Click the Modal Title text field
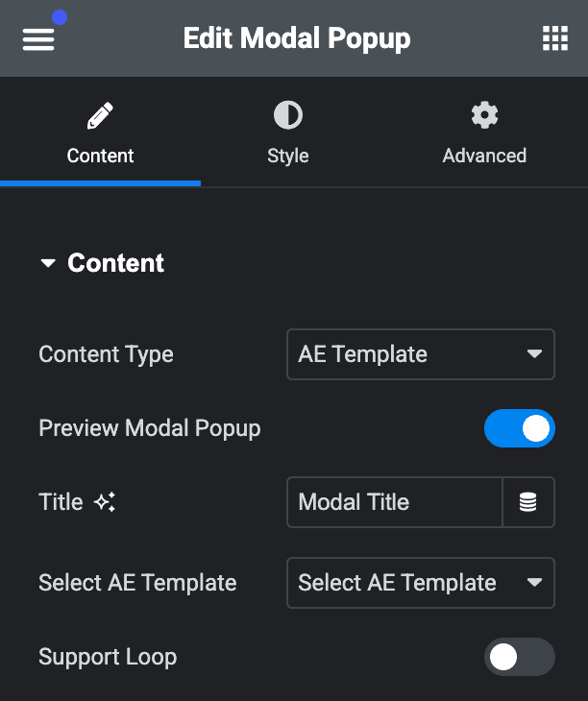 tap(394, 502)
